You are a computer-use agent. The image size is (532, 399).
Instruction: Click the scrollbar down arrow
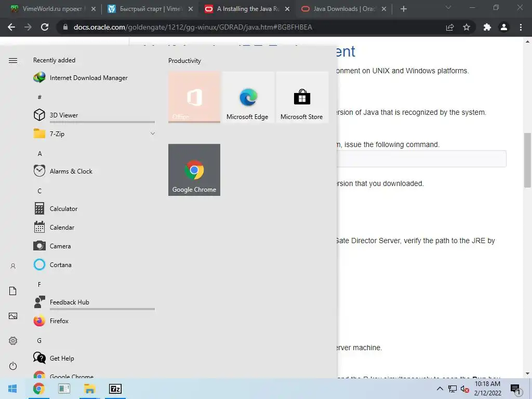[x=527, y=374]
